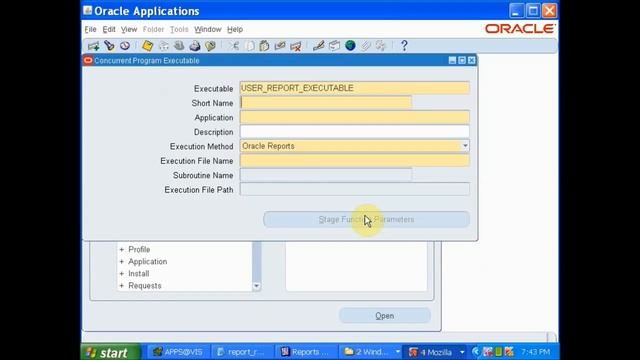Click the yellow Save toolbar icon
Screen dimensions: 640x360
(x=147, y=46)
